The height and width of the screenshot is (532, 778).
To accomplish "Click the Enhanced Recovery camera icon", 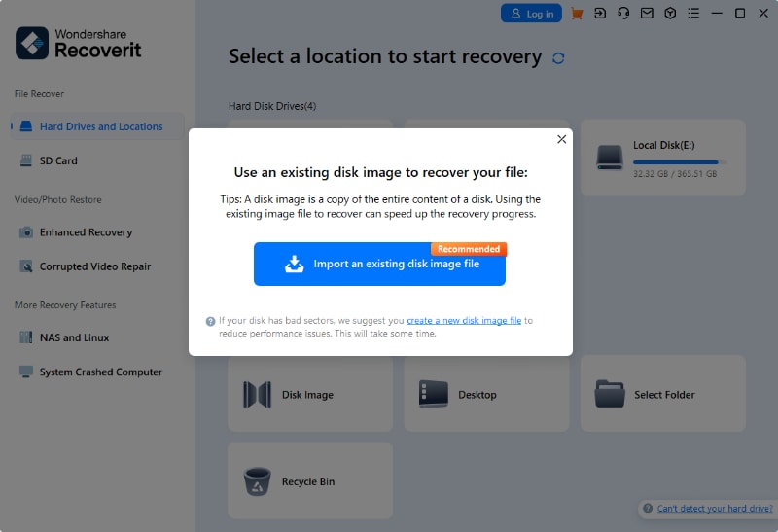I will pos(26,232).
